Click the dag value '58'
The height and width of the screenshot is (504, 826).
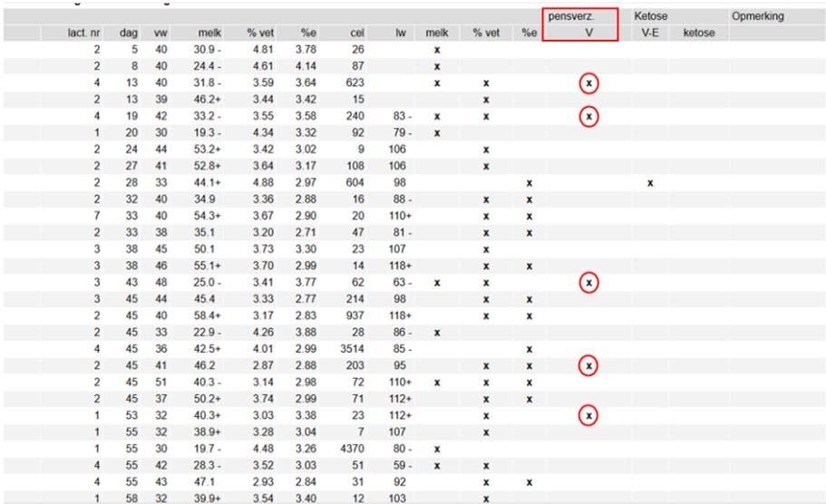(x=131, y=499)
